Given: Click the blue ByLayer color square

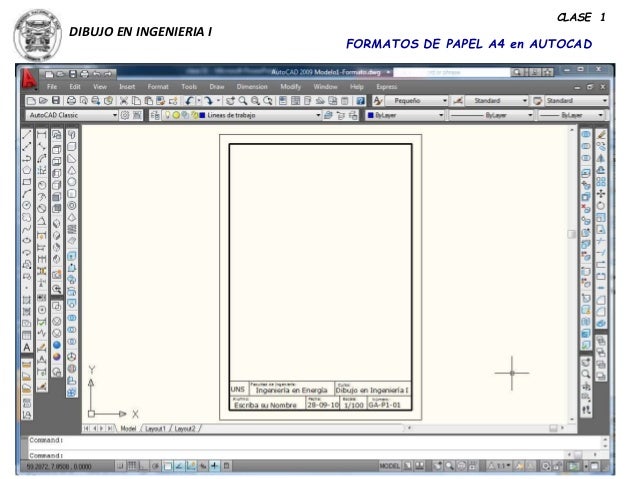Looking at the screenshot, I should coord(371,116).
